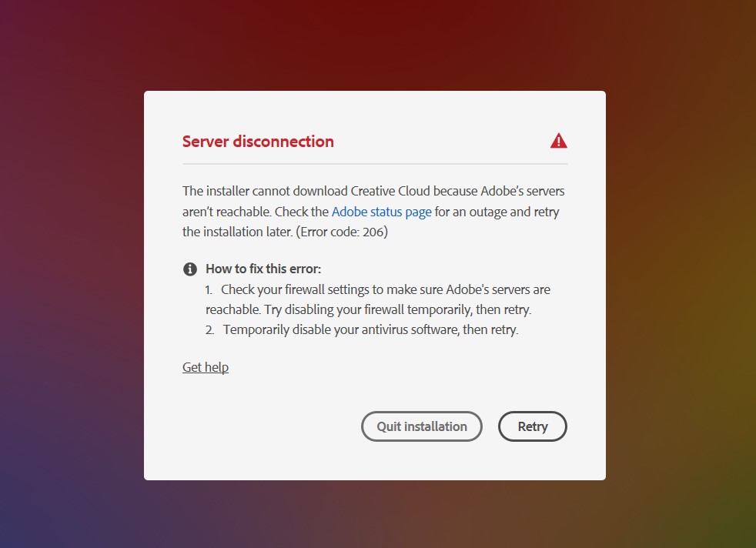Screen dimensions: 756x548
Task: Click the list number 1 marker
Action: click(209, 289)
